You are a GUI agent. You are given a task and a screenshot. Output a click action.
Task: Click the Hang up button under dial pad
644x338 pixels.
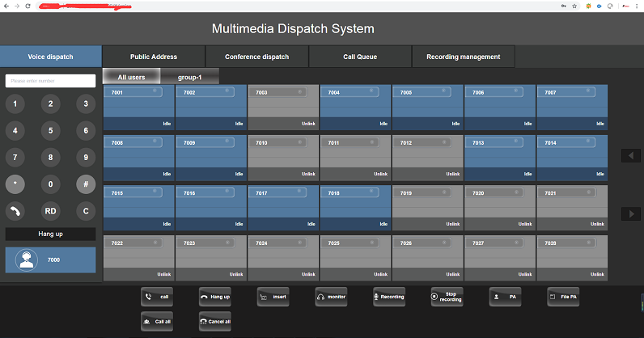[x=51, y=234]
